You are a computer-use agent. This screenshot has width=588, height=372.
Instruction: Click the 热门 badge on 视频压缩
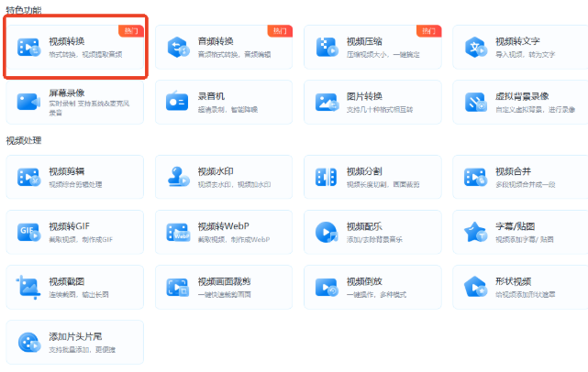pyautogui.click(x=429, y=31)
